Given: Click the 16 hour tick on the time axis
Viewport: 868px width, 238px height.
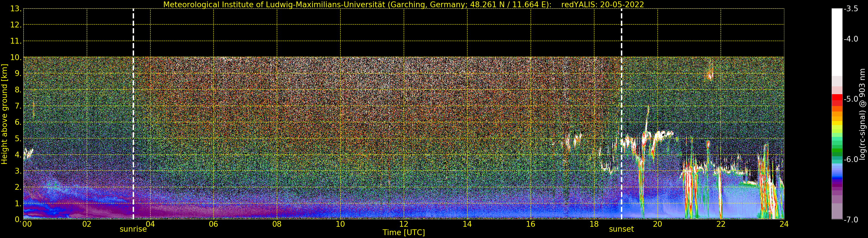Looking at the screenshot, I should coord(531,224).
